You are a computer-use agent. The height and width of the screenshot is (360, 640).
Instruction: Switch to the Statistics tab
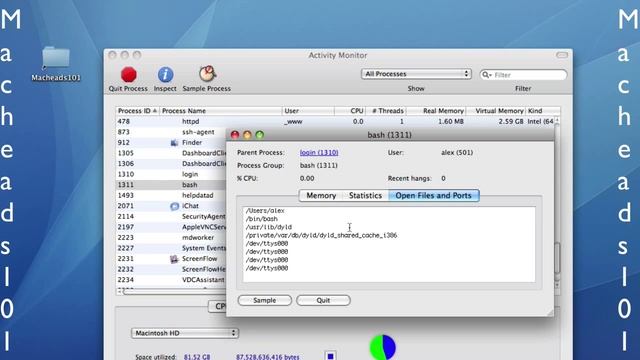coord(365,196)
